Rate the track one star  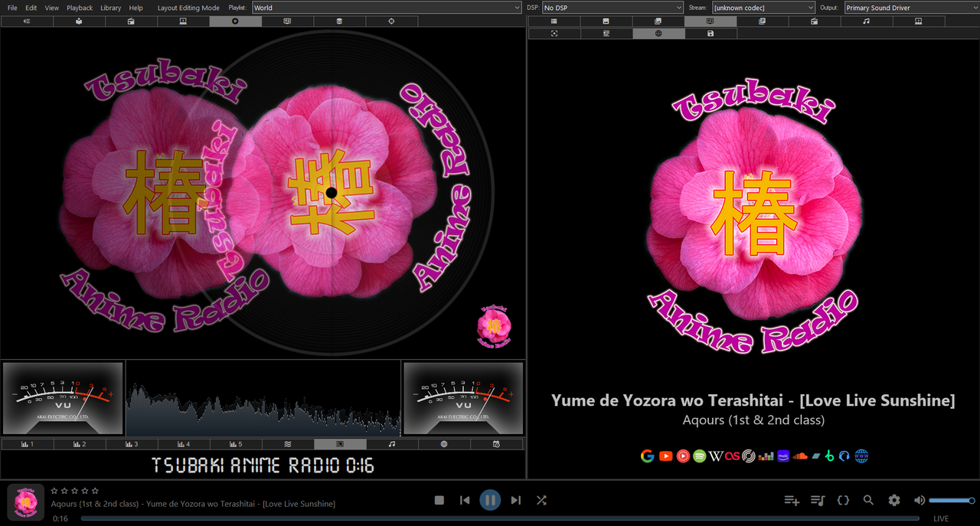click(54, 491)
